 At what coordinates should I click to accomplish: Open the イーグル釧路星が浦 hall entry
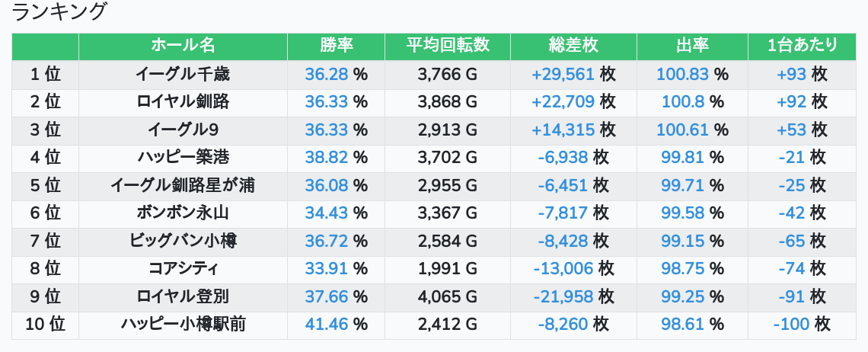pos(183,185)
